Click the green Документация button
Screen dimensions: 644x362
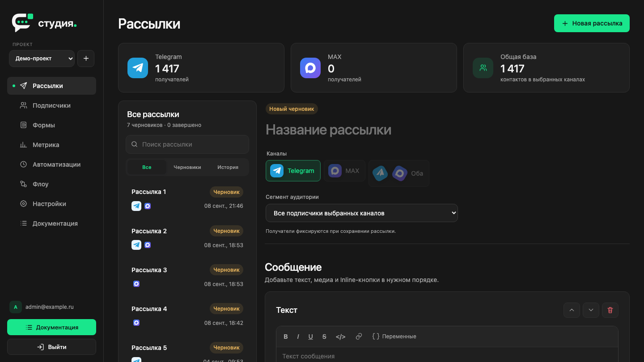click(51, 327)
